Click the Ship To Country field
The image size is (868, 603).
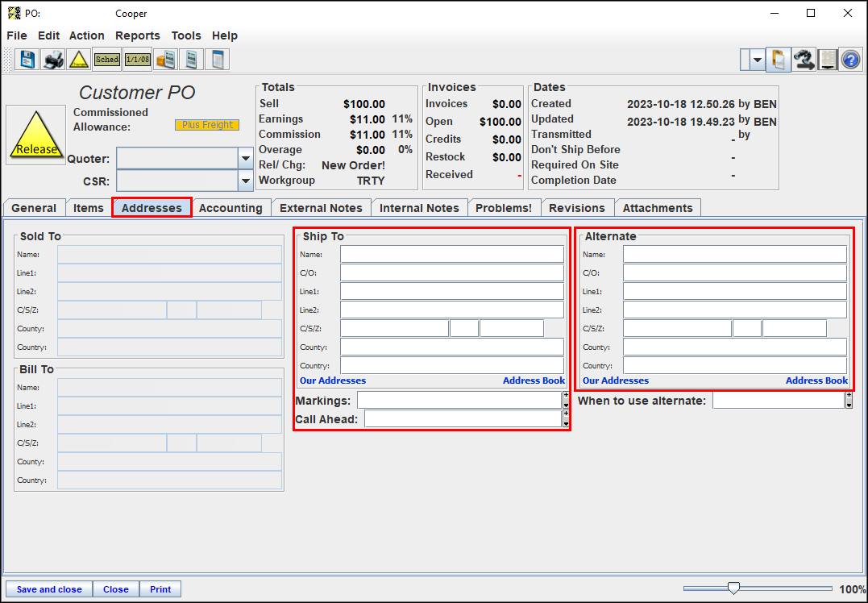pos(452,365)
